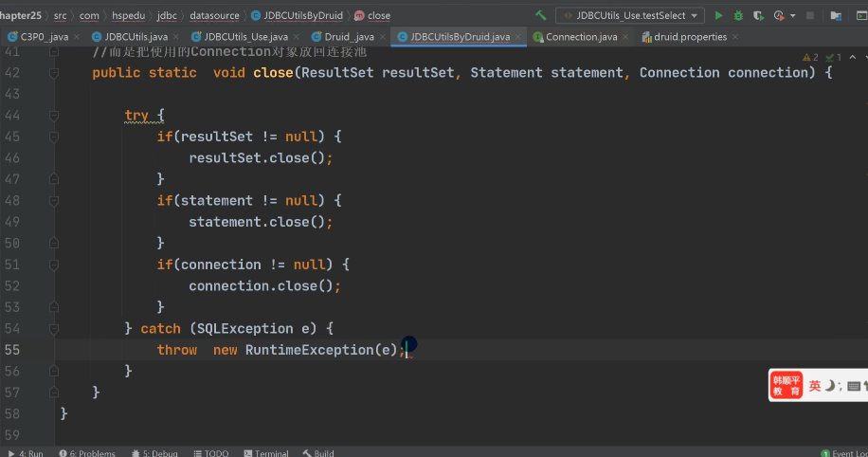Screen dimensions: 868x457
Task: Close the JDBCUtils.java tab
Action: 175,37
